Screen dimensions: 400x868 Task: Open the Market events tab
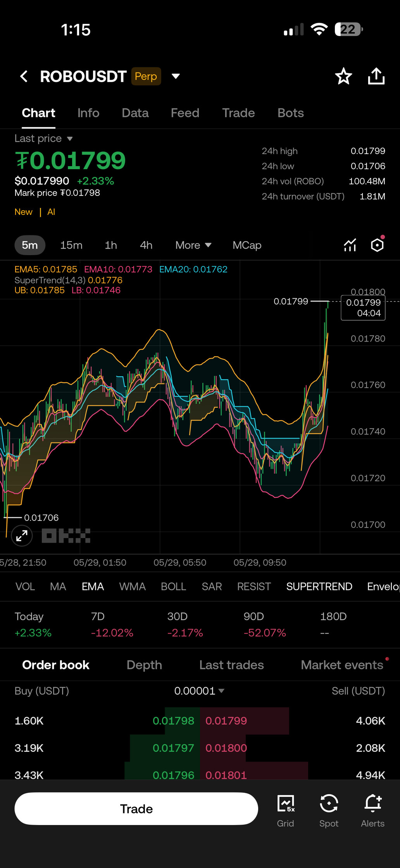[x=342, y=665]
